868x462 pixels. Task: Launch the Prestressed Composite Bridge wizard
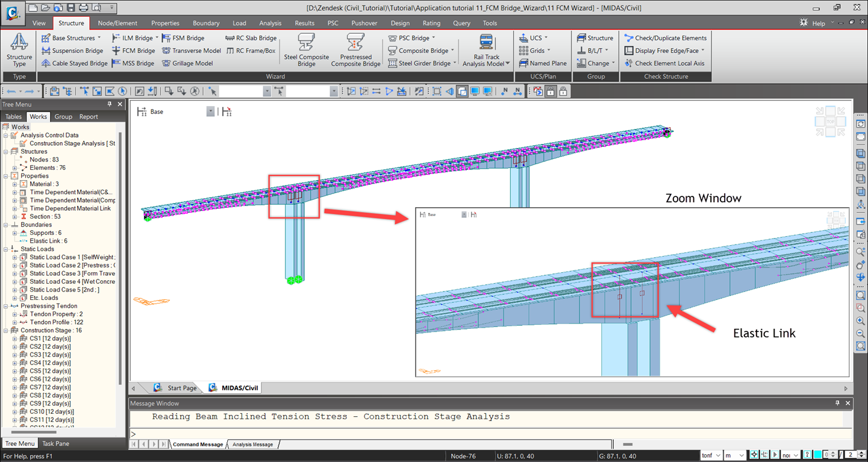(355, 51)
